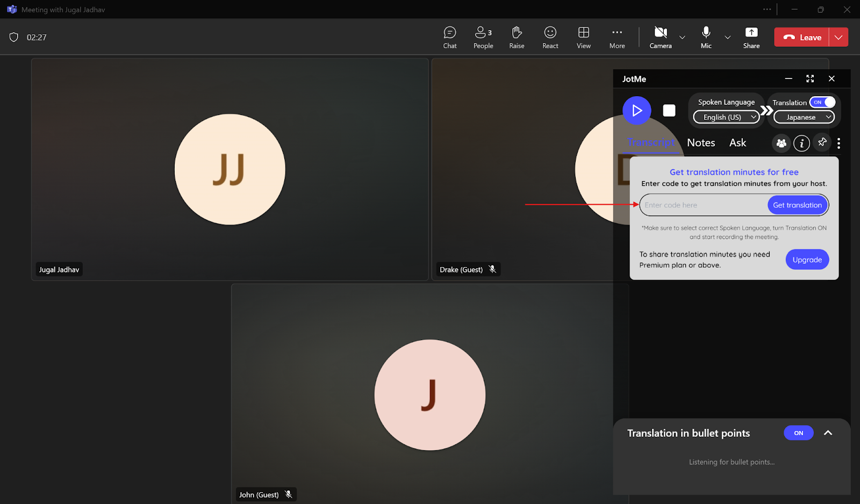860x504 pixels.
Task: Open Leave options dropdown arrow
Action: tap(838, 37)
